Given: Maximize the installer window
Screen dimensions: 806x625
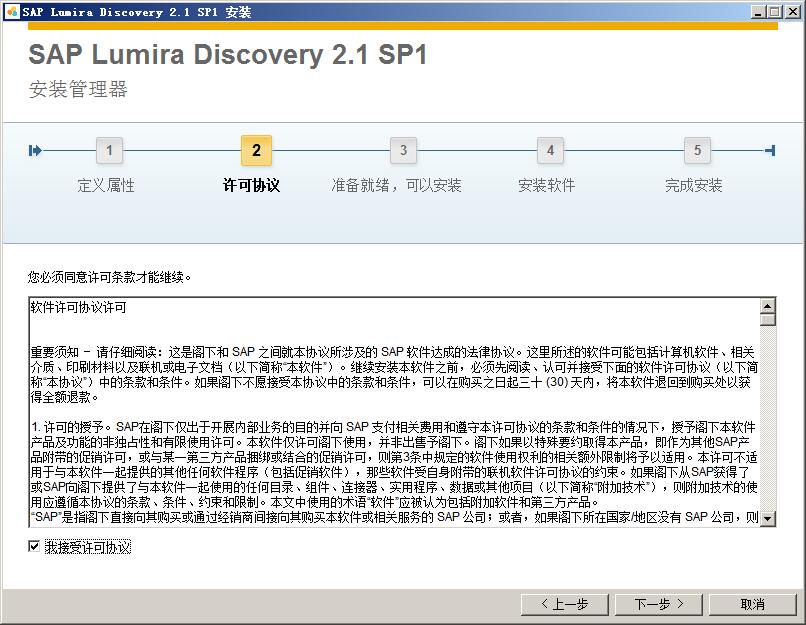Looking at the screenshot, I should 775,12.
